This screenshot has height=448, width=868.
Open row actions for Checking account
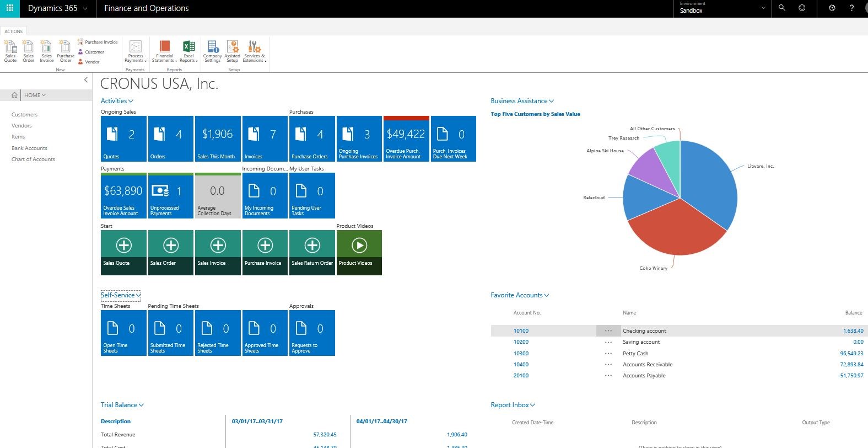click(608, 331)
